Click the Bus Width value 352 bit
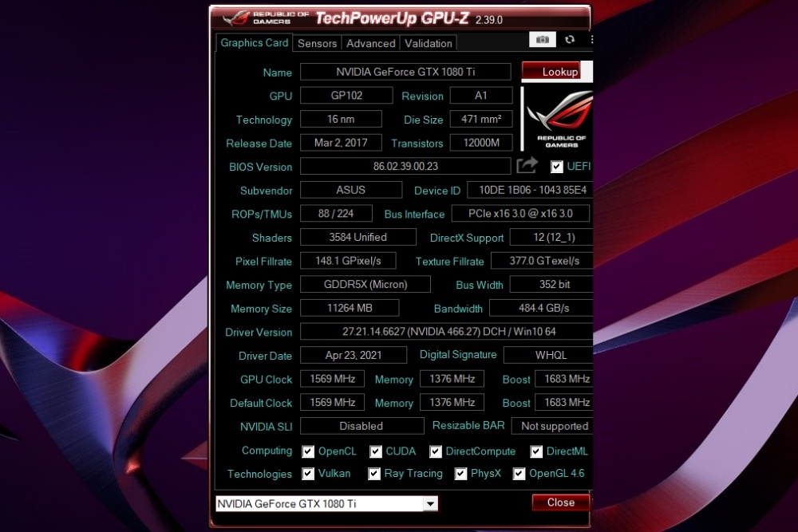The width and height of the screenshot is (798, 532). click(x=551, y=284)
